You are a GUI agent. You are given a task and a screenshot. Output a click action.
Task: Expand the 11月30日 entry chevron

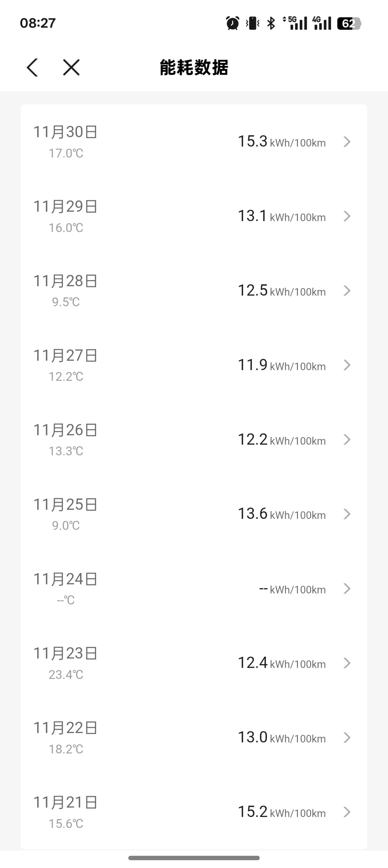347,142
